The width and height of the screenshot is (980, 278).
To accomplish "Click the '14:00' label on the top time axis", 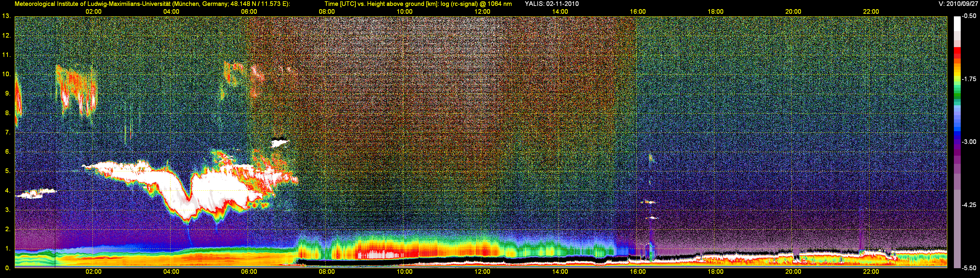I will tap(560, 12).
